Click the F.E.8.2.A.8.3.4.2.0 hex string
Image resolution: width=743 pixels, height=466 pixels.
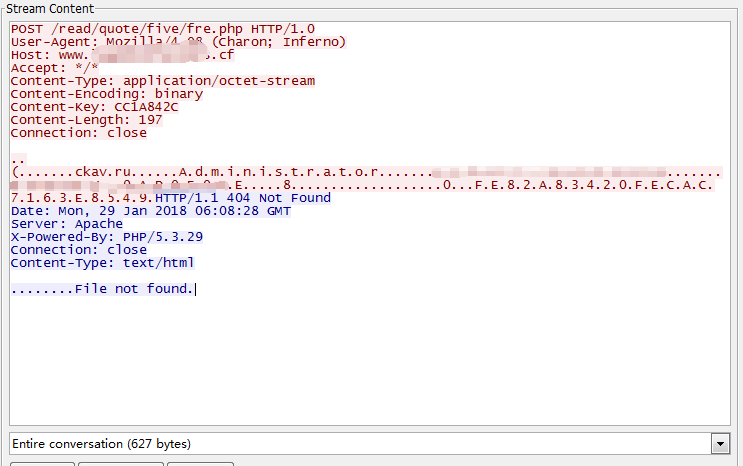pos(550,185)
